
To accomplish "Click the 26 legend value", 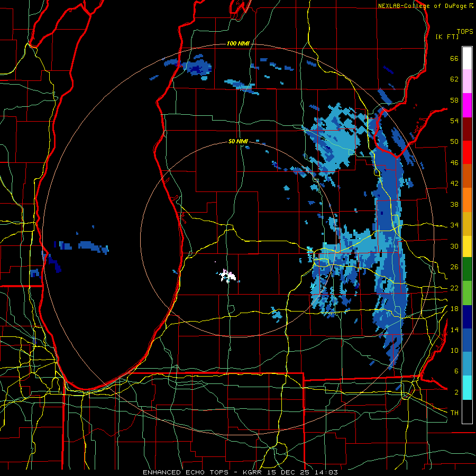I will (454, 267).
